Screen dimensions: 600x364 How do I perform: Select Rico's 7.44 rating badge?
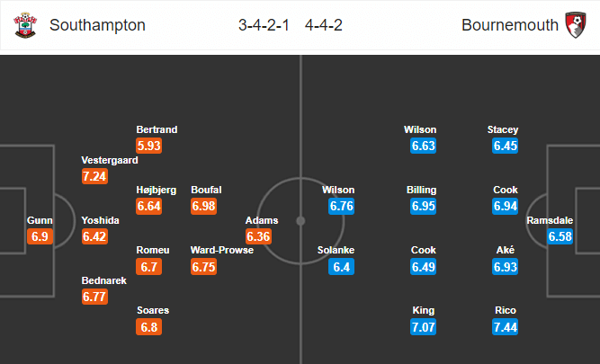[x=506, y=327]
